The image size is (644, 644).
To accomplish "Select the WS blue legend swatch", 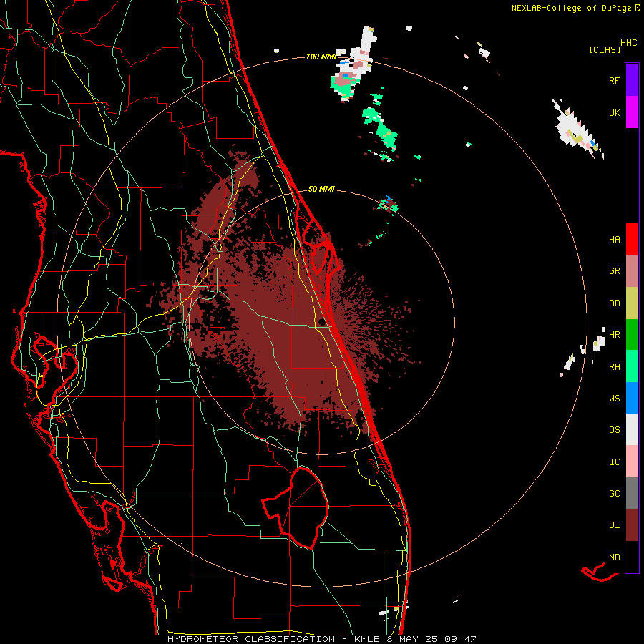I will click(x=632, y=398).
